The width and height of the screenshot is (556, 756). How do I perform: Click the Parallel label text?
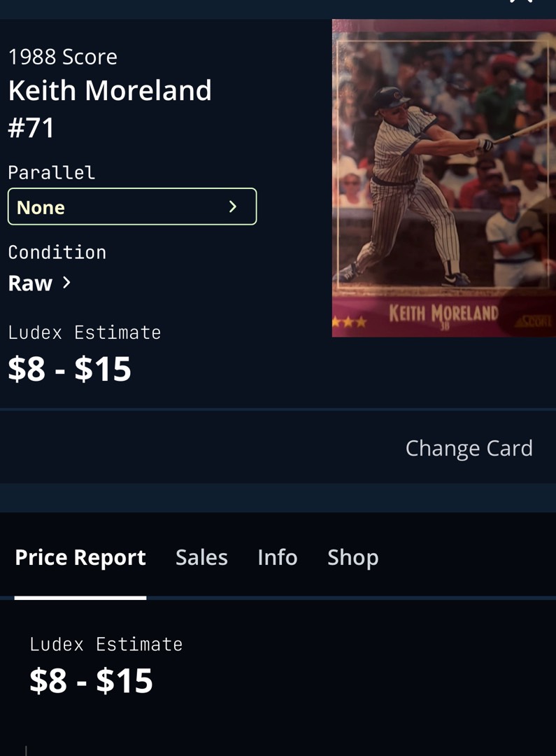pyautogui.click(x=52, y=173)
